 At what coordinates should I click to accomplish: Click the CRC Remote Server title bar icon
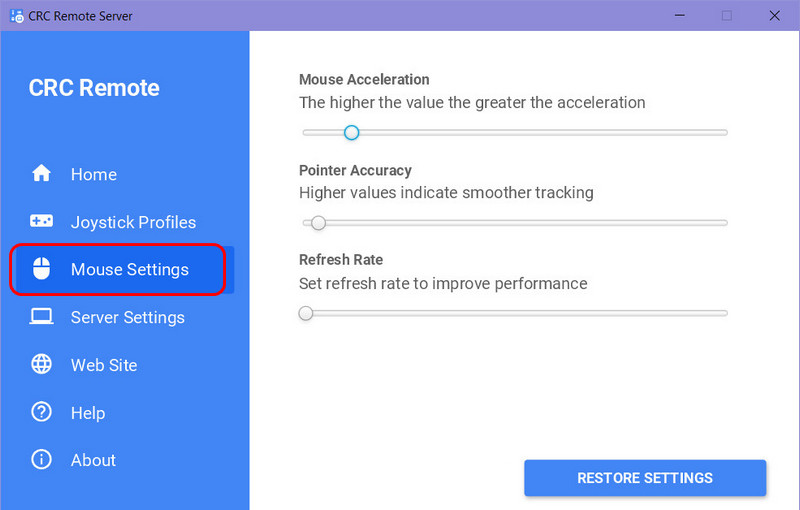(x=17, y=16)
